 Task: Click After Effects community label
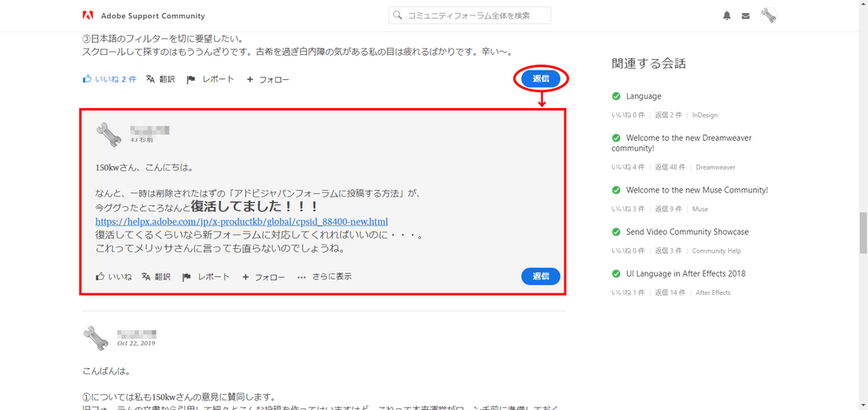pyautogui.click(x=713, y=292)
